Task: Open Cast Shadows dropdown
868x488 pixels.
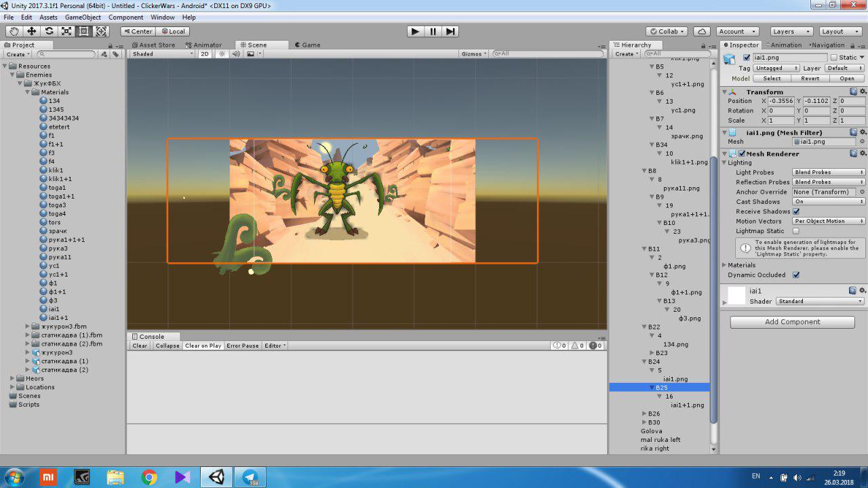Action: [829, 201]
